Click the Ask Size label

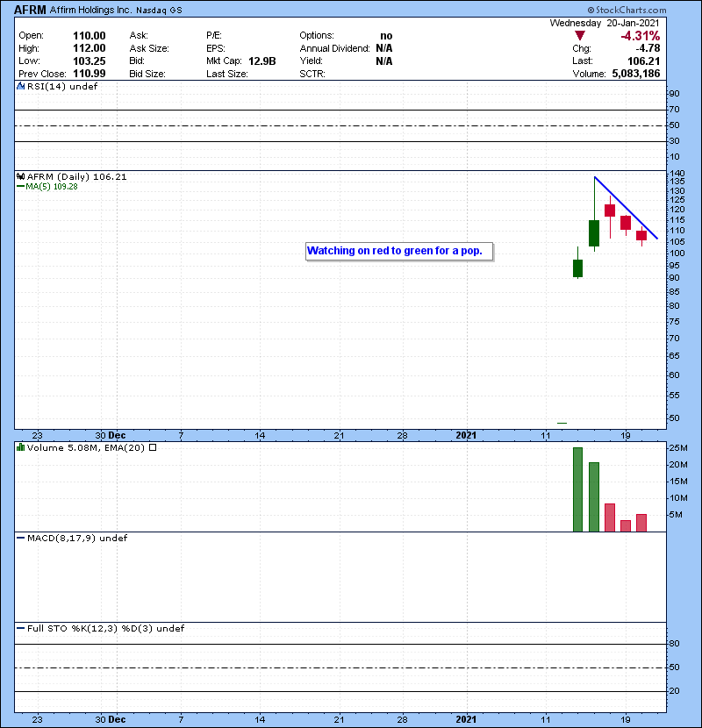(149, 48)
